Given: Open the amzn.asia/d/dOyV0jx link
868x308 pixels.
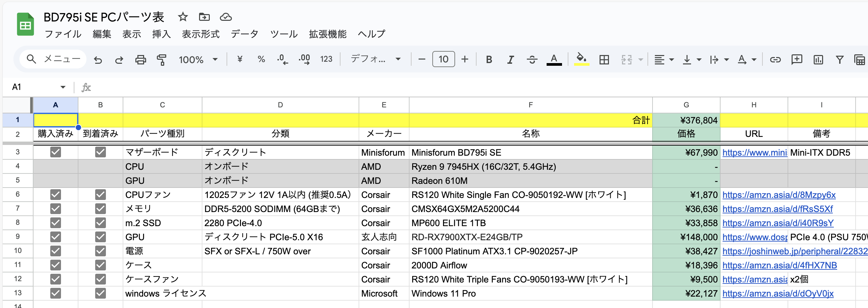Looking at the screenshot, I should click(x=778, y=294).
